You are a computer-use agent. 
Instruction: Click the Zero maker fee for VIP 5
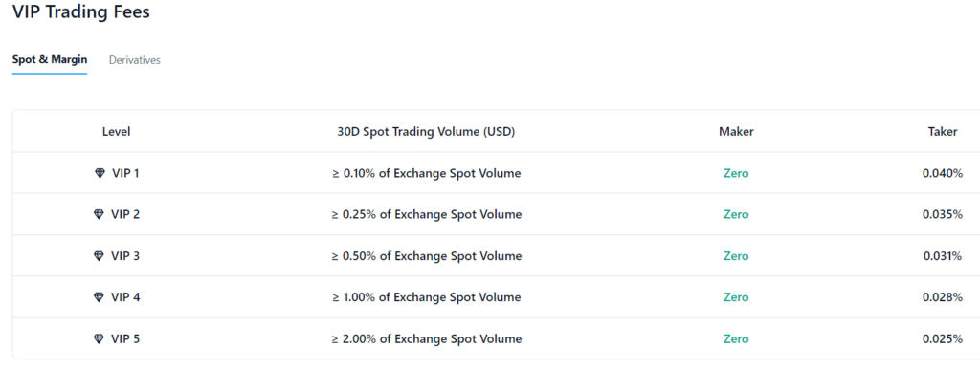click(x=736, y=338)
